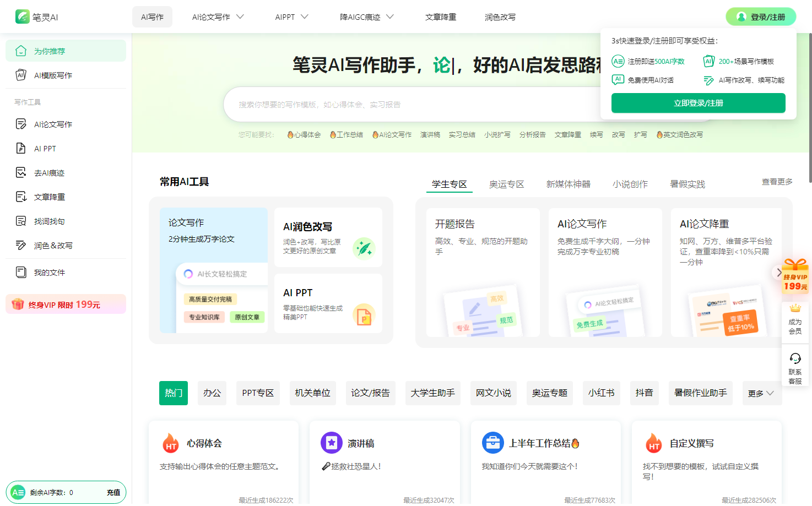Image resolution: width=812 pixels, height=506 pixels.
Task: Expand the AIPPT top menu dropdown
Action: tap(305, 17)
